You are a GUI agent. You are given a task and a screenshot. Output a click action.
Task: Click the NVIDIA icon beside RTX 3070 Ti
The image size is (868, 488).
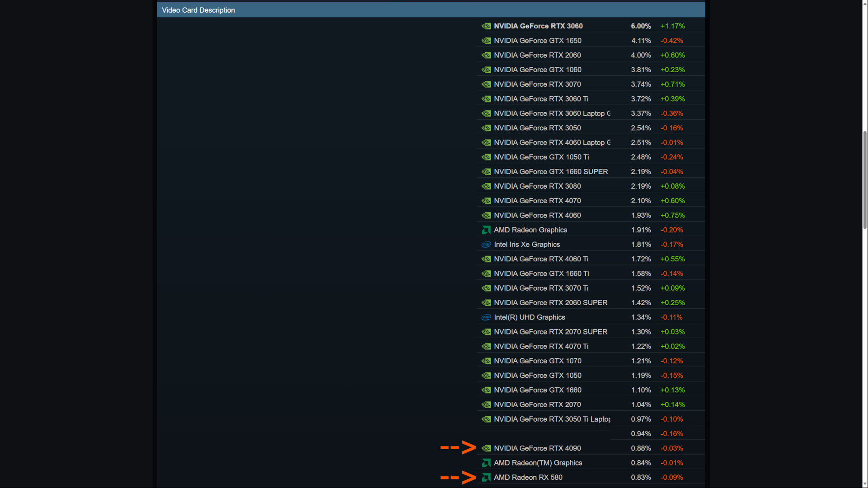point(486,288)
